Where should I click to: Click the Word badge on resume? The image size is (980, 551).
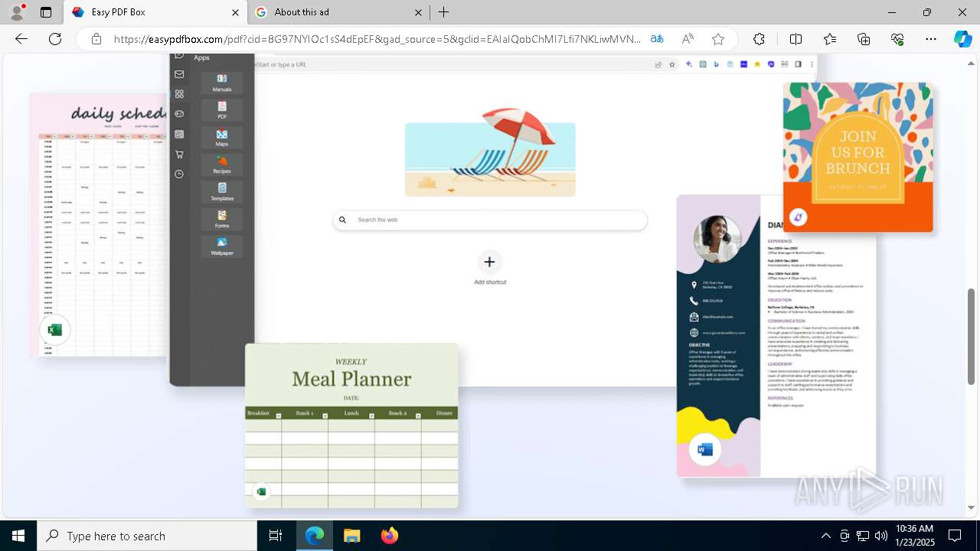[x=705, y=449]
